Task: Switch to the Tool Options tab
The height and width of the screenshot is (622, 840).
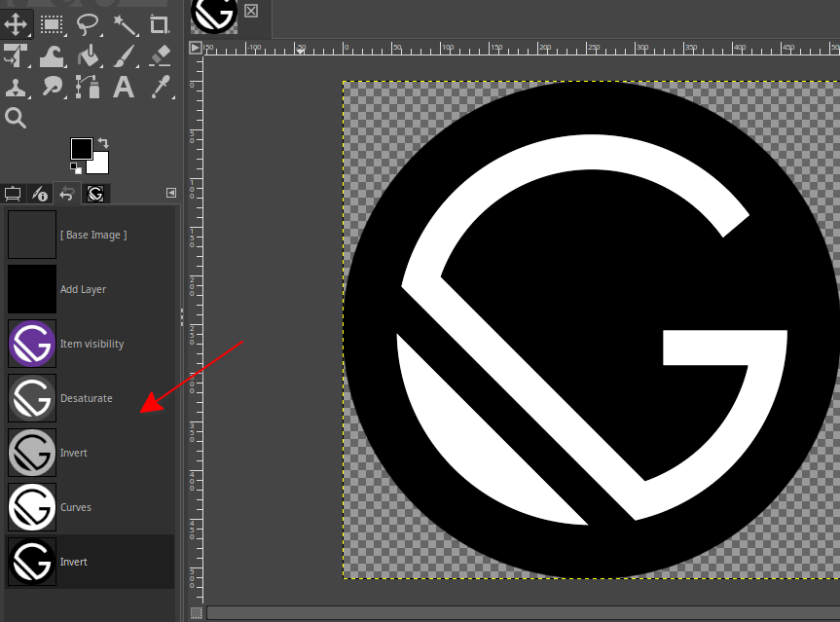Action: tap(14, 194)
